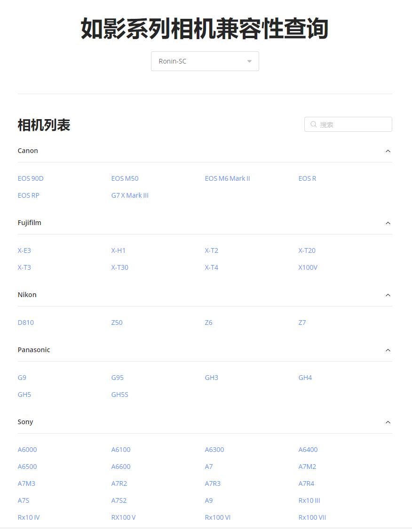Screen dimensions: 412x532
Task: Collapse the Canon camera section
Action: tap(388, 151)
